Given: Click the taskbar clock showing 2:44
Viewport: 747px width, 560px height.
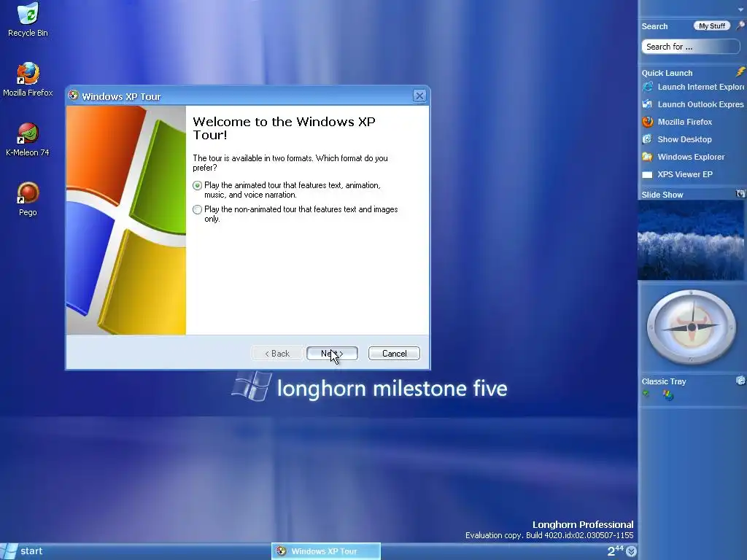Looking at the screenshot, I should pyautogui.click(x=615, y=551).
